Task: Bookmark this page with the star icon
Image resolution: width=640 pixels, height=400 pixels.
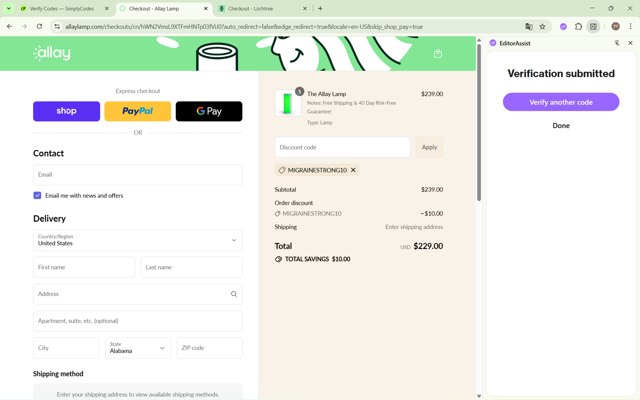Action: (x=542, y=27)
